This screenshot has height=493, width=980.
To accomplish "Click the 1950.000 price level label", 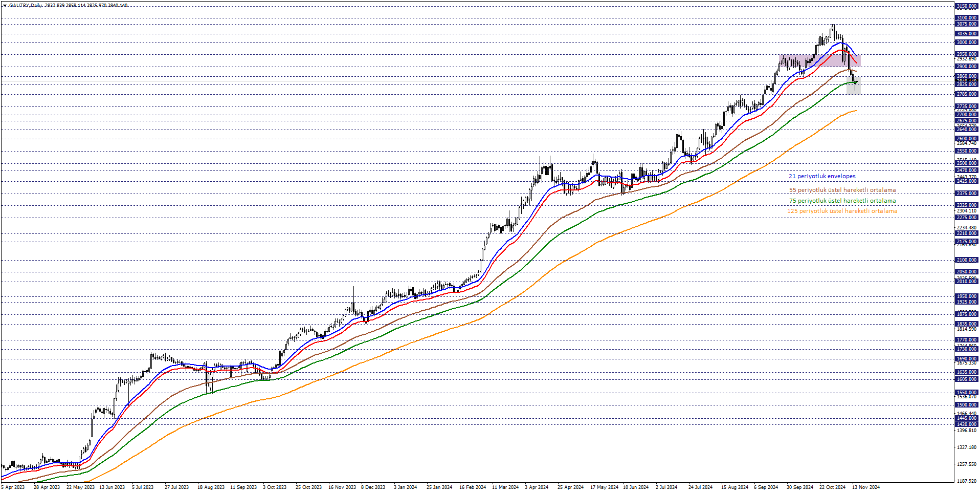I will [966, 296].
